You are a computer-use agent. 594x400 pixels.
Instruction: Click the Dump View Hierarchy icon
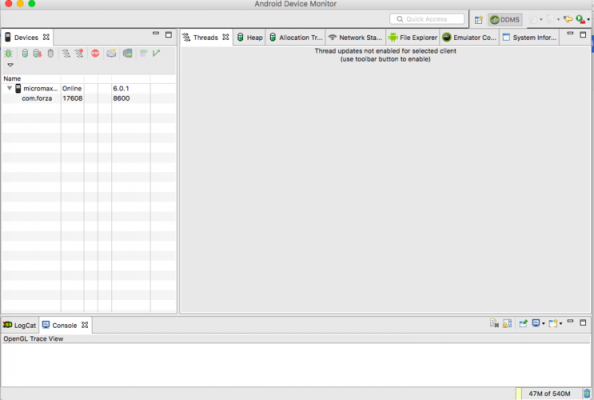[x=128, y=53]
